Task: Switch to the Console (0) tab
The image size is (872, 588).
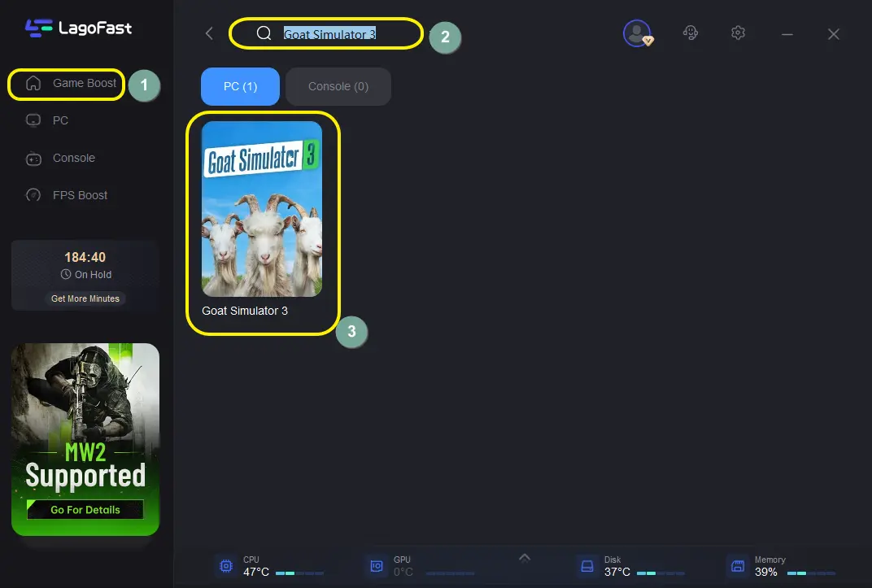Action: (x=338, y=86)
